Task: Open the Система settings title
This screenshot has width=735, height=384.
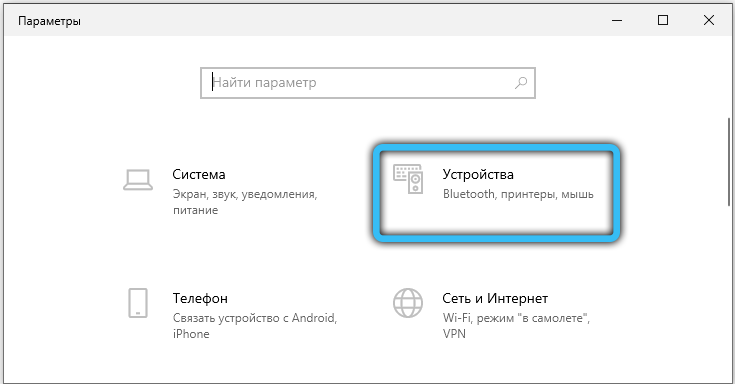Action: (x=199, y=174)
